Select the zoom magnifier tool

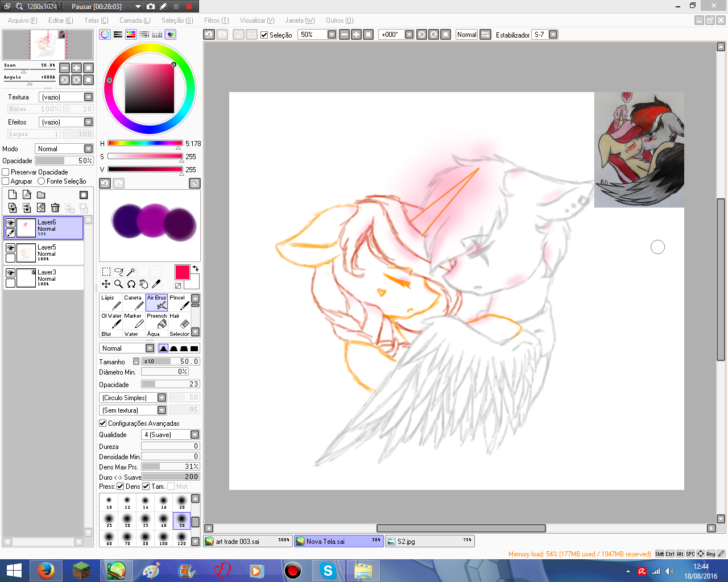point(119,284)
